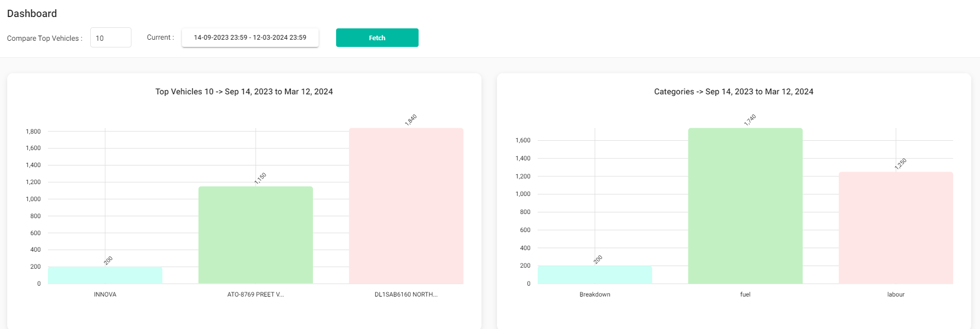
Task: Click the Dashboard page heading
Action: tap(32, 13)
